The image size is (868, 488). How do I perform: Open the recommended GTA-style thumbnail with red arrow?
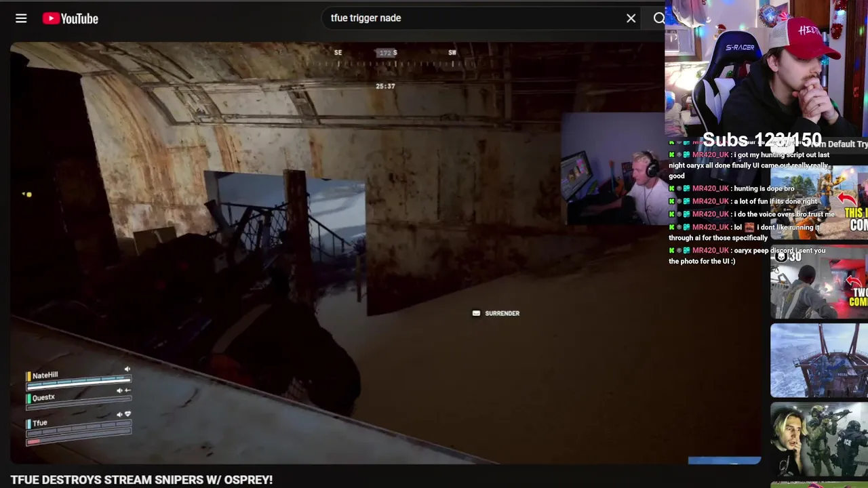(819, 281)
